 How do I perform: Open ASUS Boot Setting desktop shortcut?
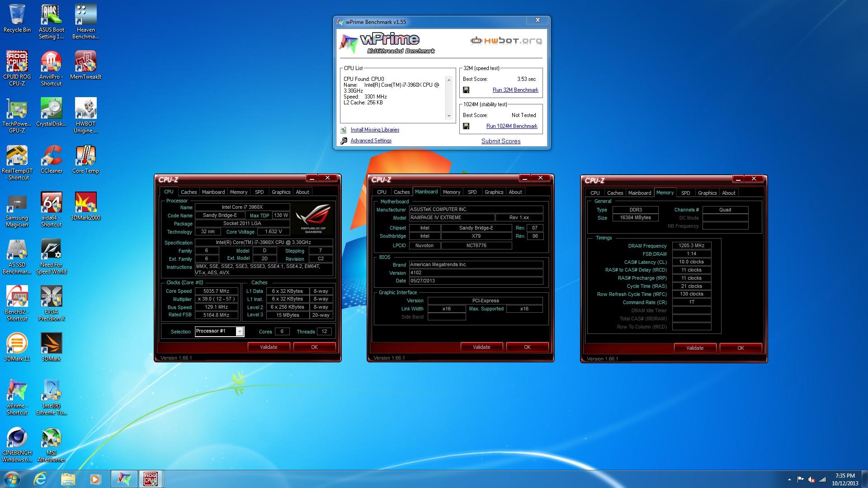coord(51,22)
